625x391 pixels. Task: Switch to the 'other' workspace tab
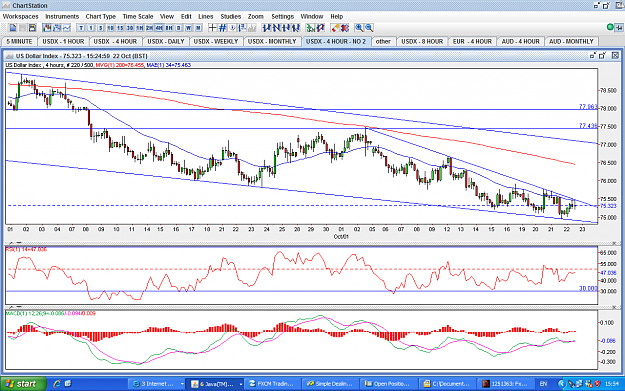click(383, 41)
